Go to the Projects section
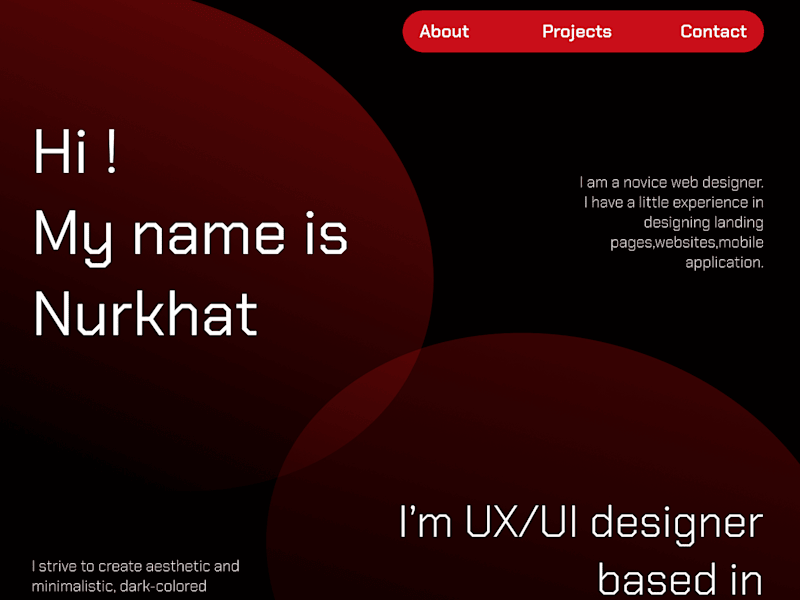This screenshot has height=600, width=800. click(x=577, y=32)
